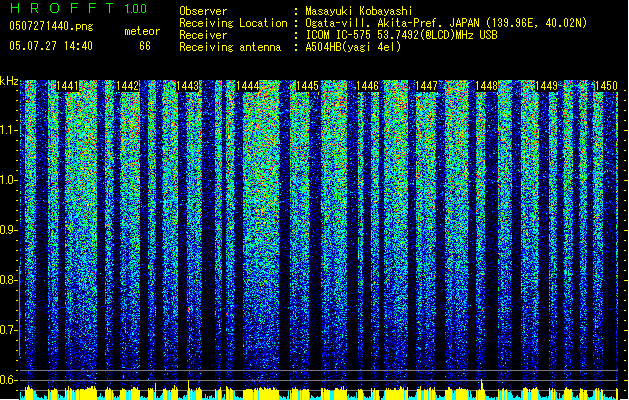Click the 1449 time marker
Image resolution: width=629 pixels, height=400 pixels.
coord(546,86)
